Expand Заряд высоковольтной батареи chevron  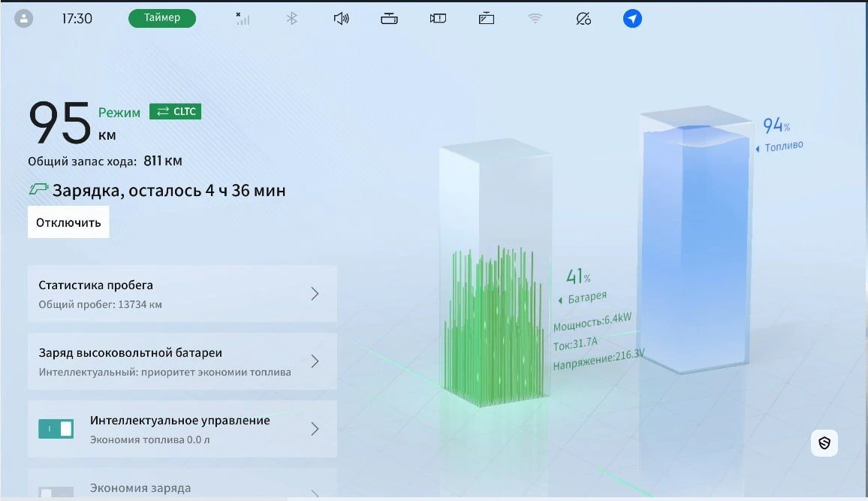tap(315, 361)
